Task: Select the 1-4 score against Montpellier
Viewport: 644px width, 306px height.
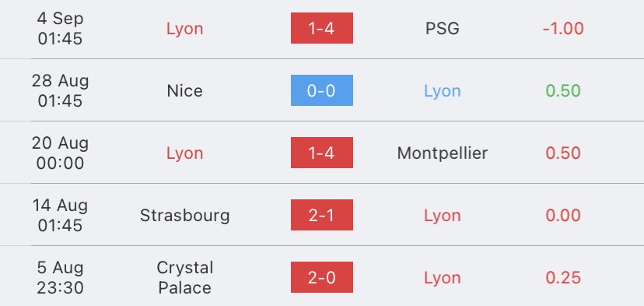Action: point(321,153)
